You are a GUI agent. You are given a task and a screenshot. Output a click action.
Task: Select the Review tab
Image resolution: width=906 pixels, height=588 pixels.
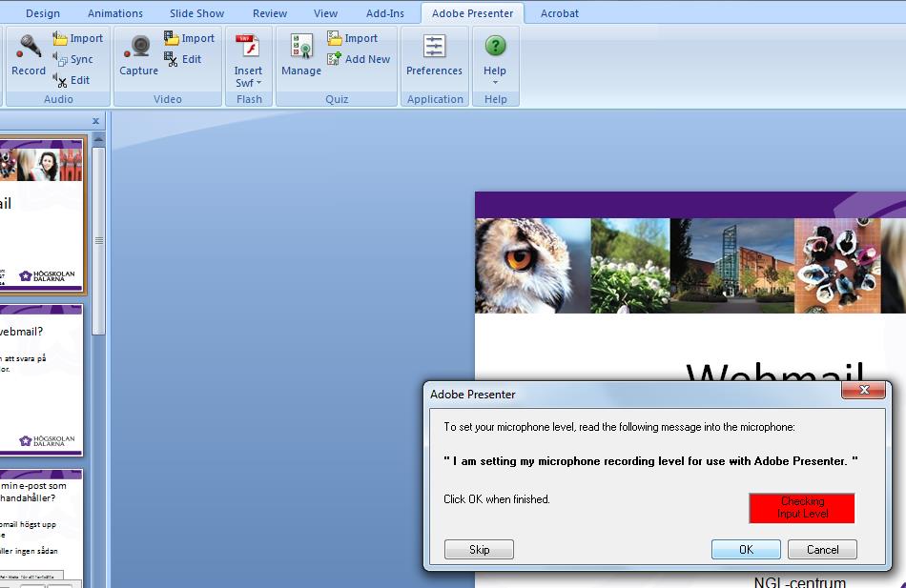(x=270, y=13)
